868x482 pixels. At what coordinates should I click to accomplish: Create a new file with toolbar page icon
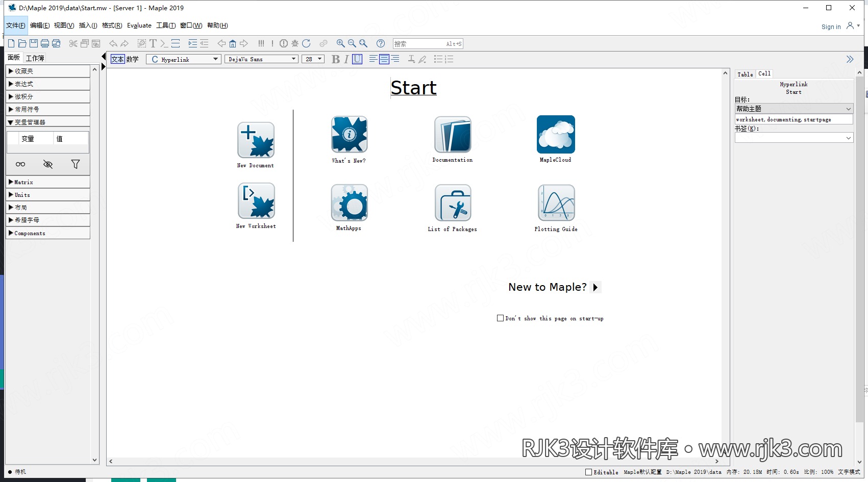click(x=11, y=43)
